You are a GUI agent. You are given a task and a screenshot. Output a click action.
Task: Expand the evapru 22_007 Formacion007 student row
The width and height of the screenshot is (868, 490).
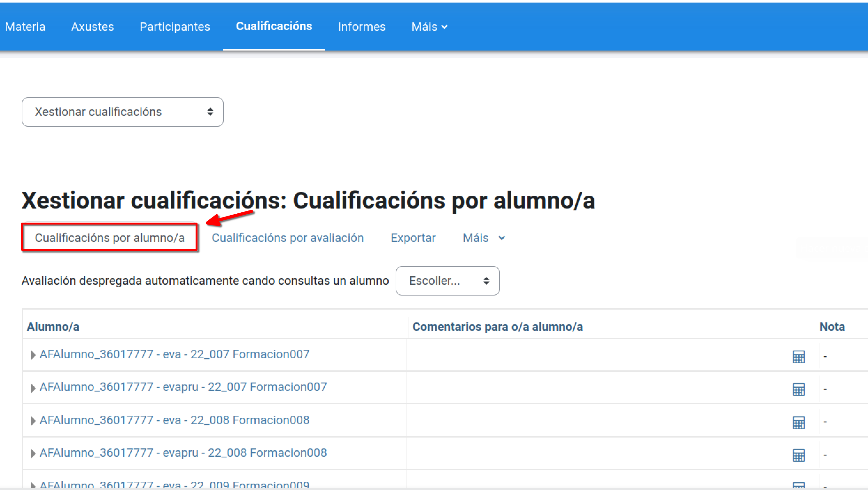coord(33,387)
